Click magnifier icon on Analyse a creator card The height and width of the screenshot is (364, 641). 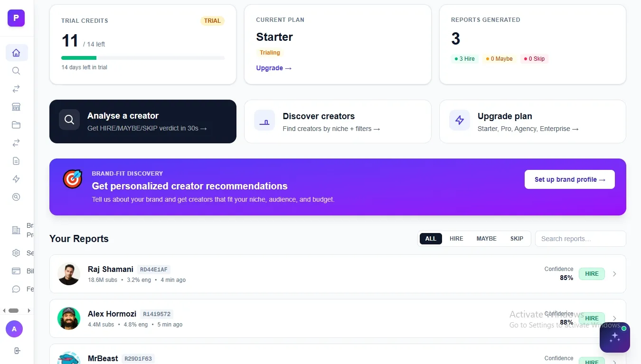click(x=69, y=120)
